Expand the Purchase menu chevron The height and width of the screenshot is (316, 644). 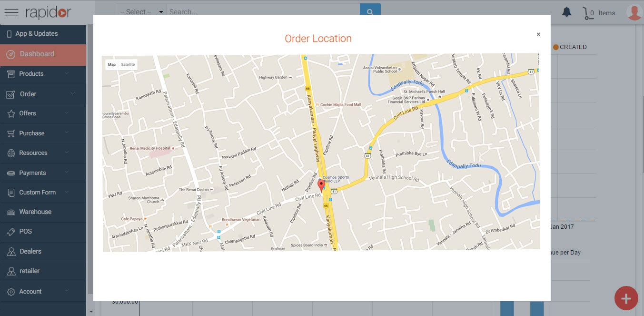click(x=67, y=133)
